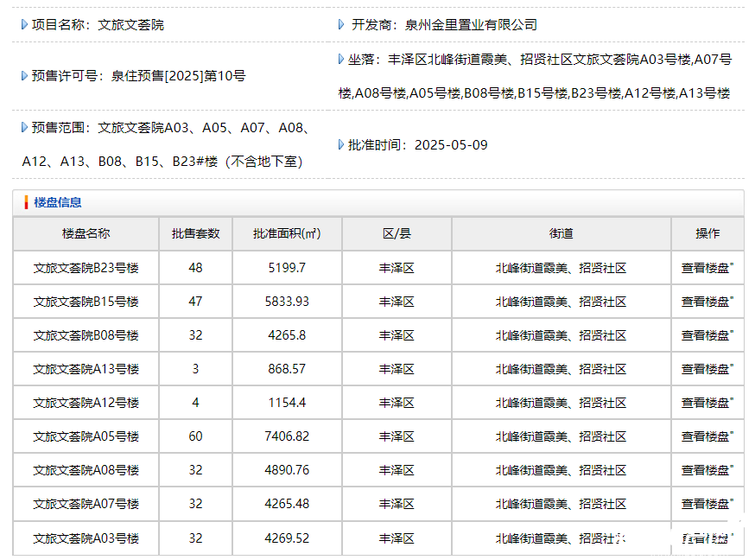Click the arrow icon beside 预售许可号
This screenshot has height=560, width=755.
pyautogui.click(x=24, y=76)
